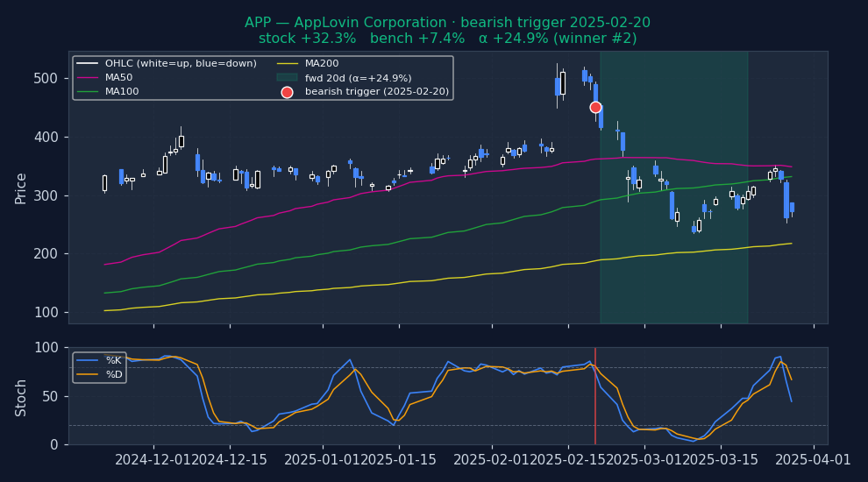Click the magenta MA50 line sample in legend
The height and width of the screenshot is (482, 868).
88,78
